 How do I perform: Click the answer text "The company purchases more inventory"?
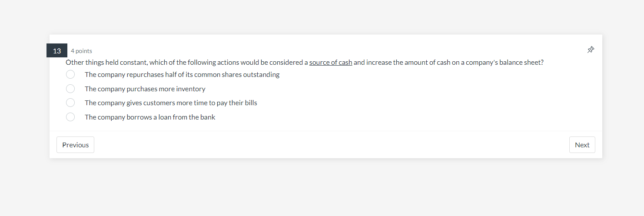pos(145,89)
